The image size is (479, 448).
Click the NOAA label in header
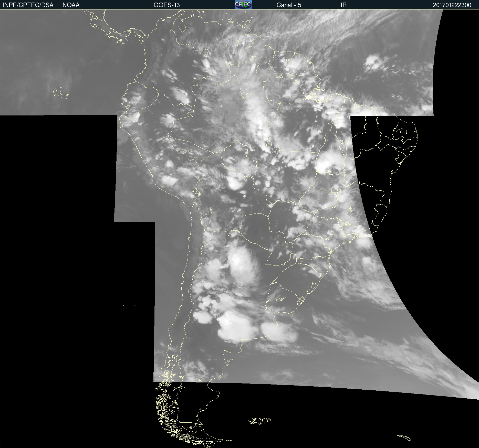tap(71, 5)
